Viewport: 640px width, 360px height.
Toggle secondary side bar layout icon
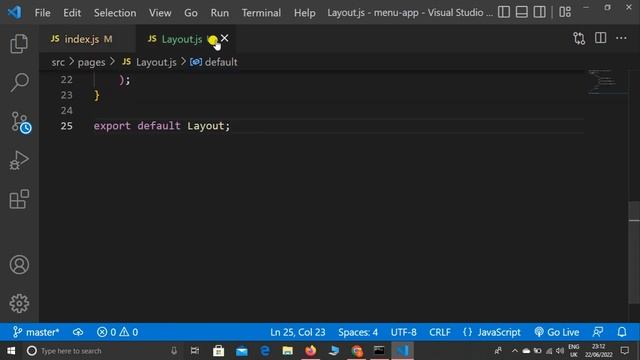click(539, 12)
